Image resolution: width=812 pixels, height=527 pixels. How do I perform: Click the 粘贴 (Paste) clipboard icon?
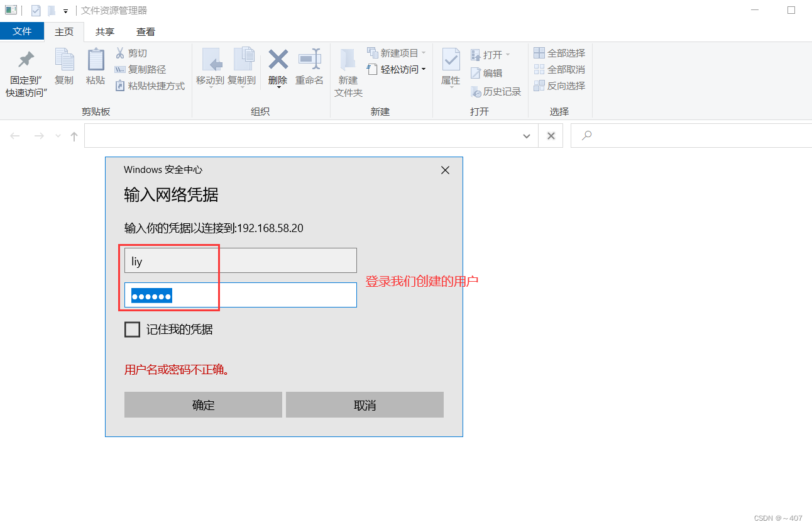(96, 59)
